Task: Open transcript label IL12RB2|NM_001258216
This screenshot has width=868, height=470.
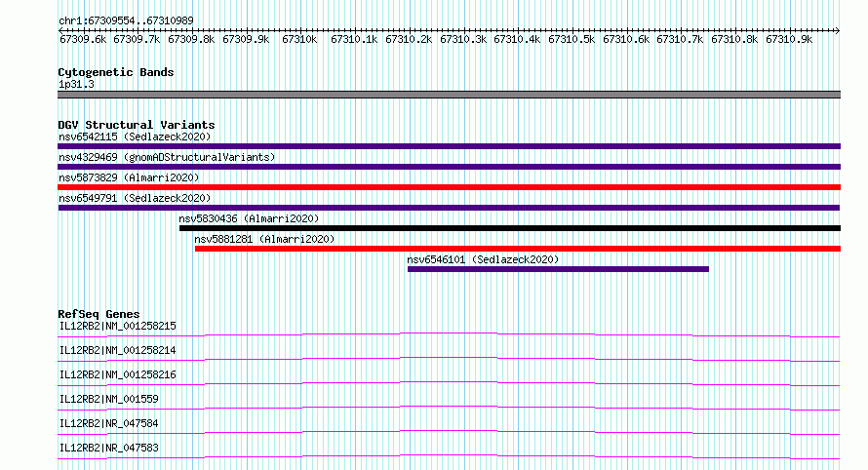Action: pyautogui.click(x=117, y=374)
